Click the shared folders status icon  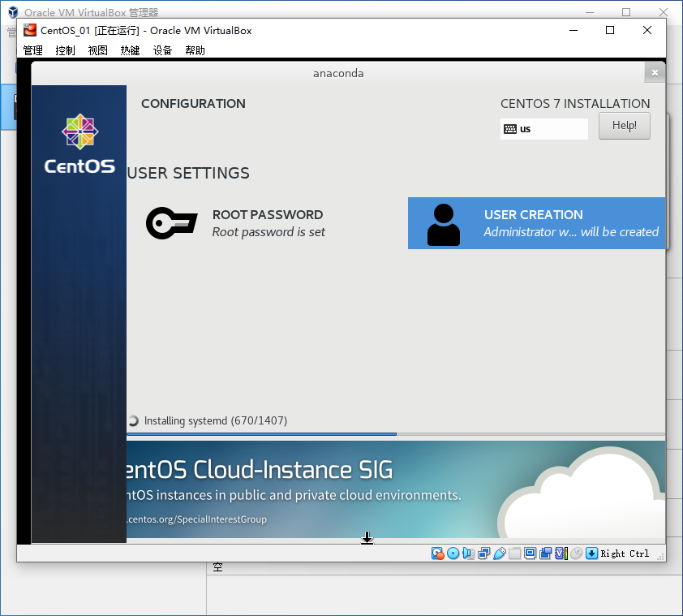[514, 554]
